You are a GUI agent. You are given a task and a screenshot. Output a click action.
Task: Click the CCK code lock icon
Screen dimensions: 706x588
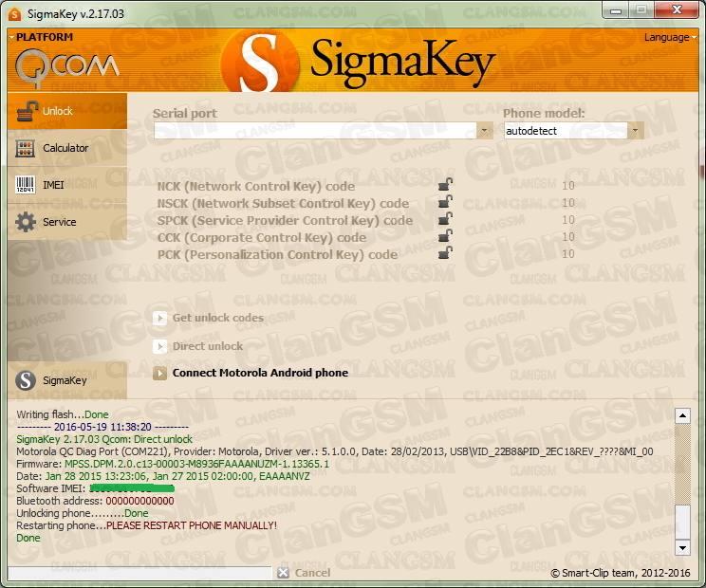coord(446,236)
